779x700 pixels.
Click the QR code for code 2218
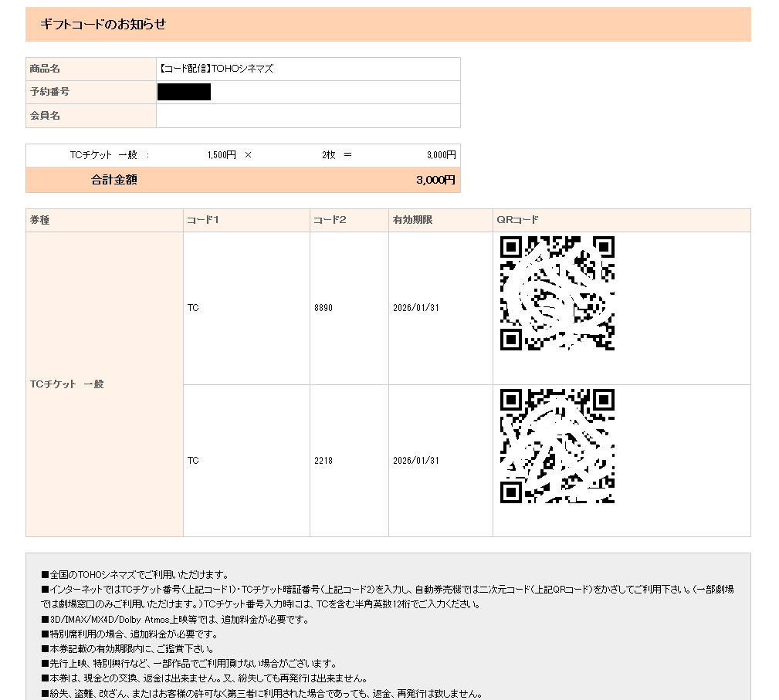click(557, 446)
